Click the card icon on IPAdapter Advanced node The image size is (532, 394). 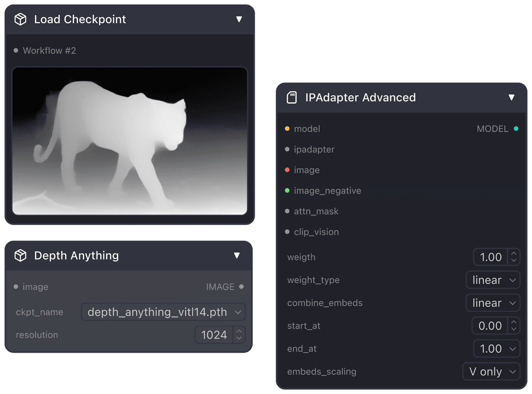[x=292, y=98]
